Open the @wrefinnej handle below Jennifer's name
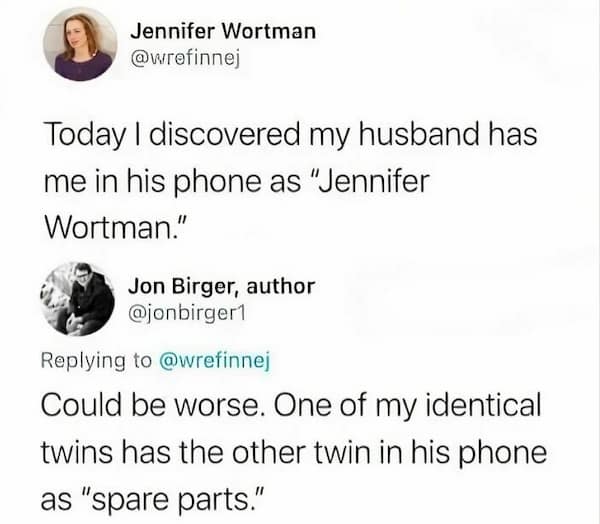600x524 pixels. [185, 59]
